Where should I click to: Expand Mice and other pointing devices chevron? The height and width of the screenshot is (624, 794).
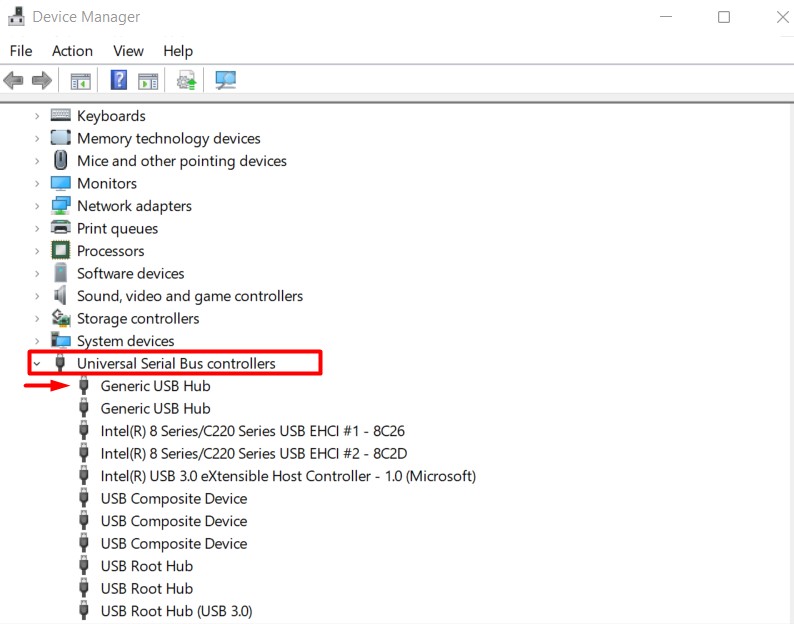click(37, 161)
